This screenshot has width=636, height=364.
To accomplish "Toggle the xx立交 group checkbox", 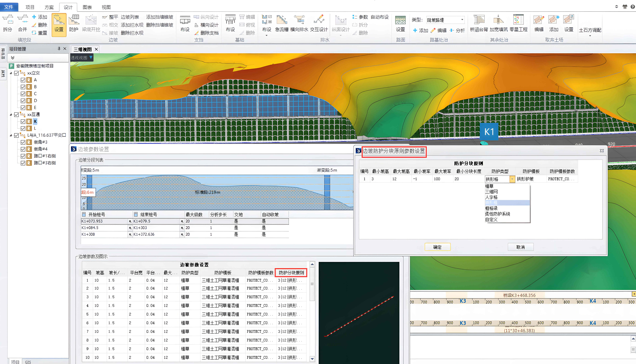I will pos(17,73).
